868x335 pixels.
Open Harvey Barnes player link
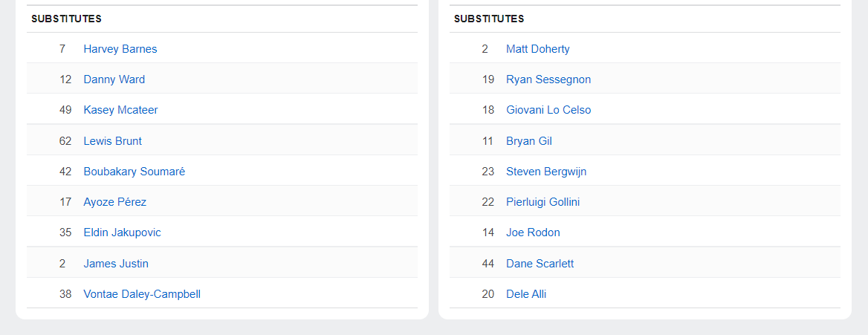click(x=120, y=49)
